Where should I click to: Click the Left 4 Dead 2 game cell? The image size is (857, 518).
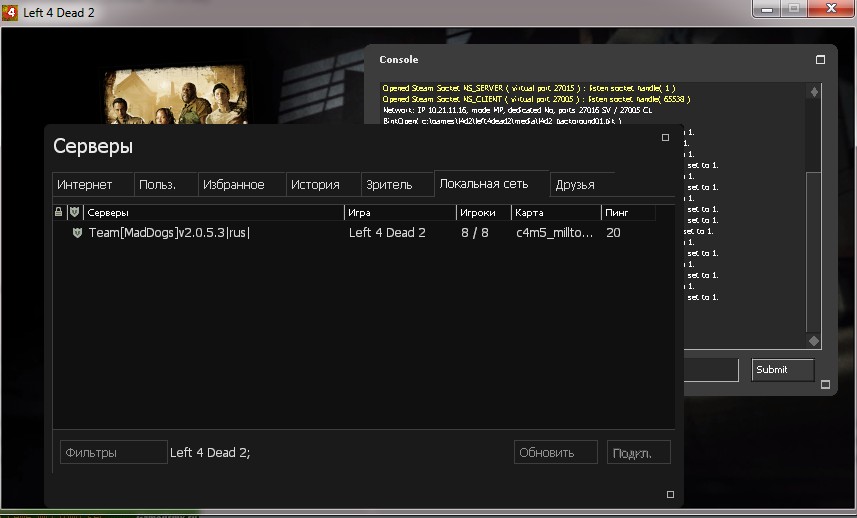tap(387, 233)
